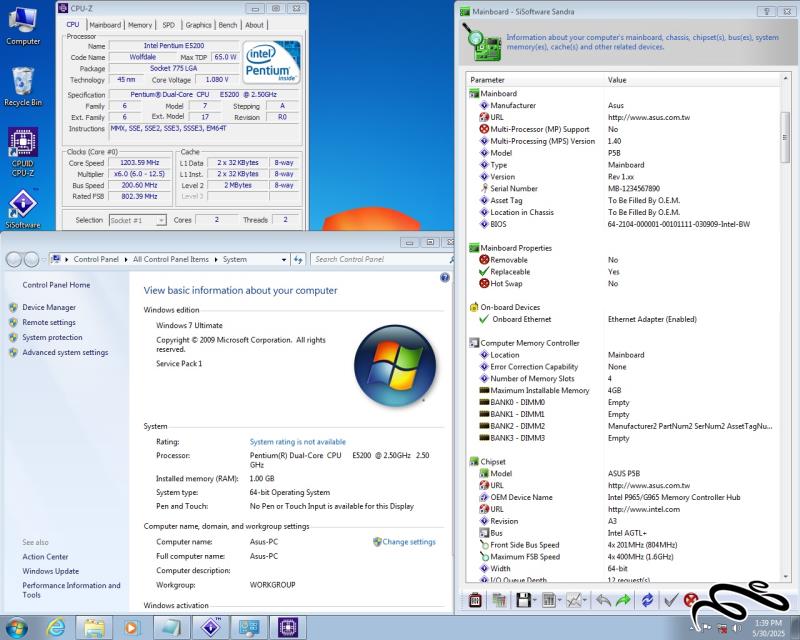
Task: Click the Sandra grey back arrow
Action: pyautogui.click(x=603, y=600)
